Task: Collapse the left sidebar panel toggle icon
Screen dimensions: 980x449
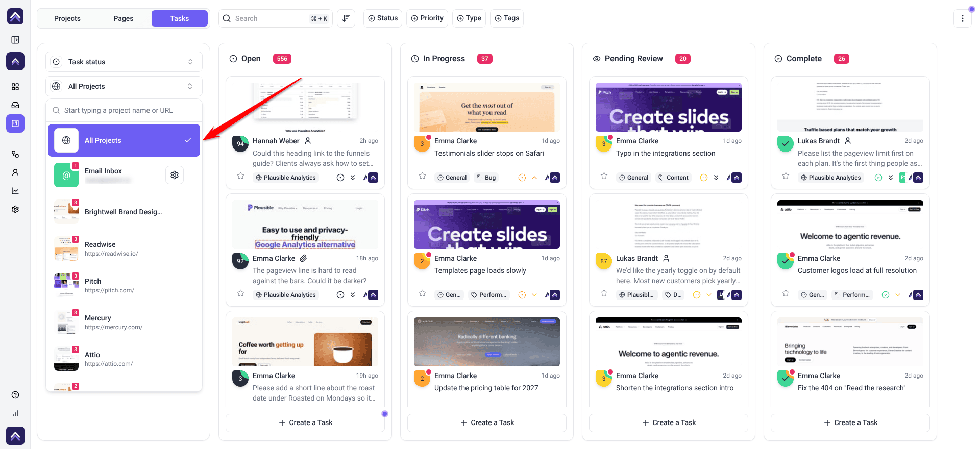Action: [x=15, y=40]
